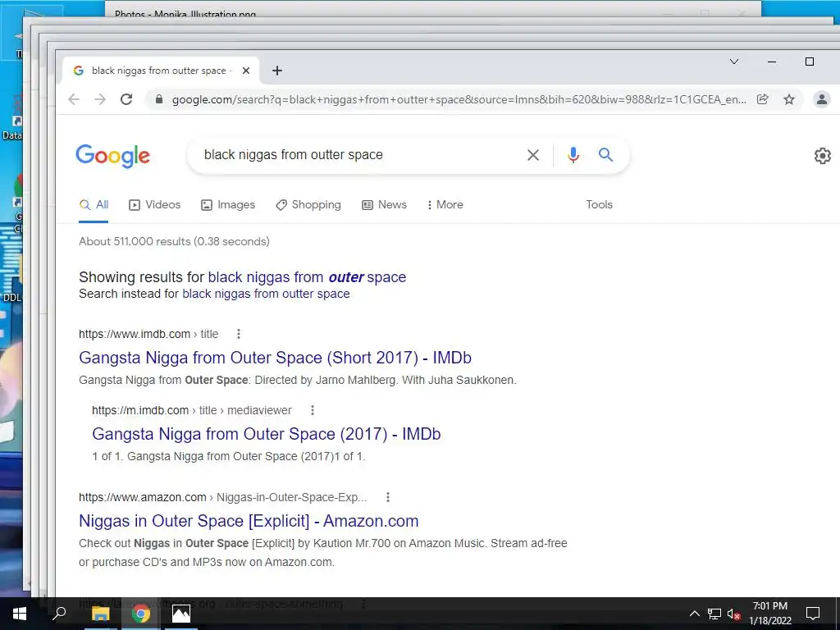Clear the search box with X icon
The height and width of the screenshot is (630, 840).
click(x=533, y=155)
